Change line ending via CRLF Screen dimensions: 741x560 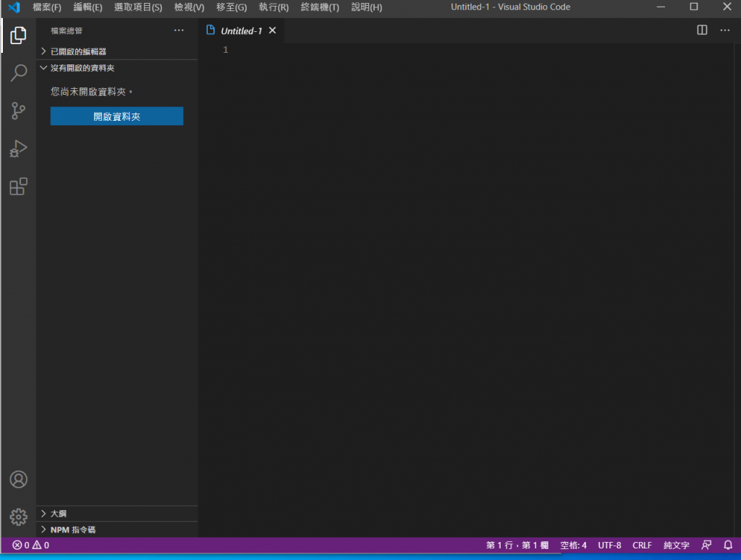[642, 545]
